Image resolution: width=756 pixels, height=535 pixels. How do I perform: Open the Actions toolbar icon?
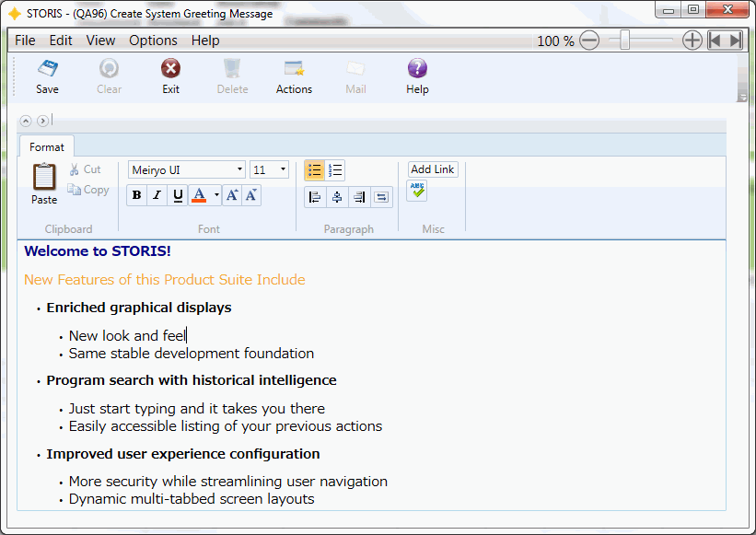click(294, 70)
